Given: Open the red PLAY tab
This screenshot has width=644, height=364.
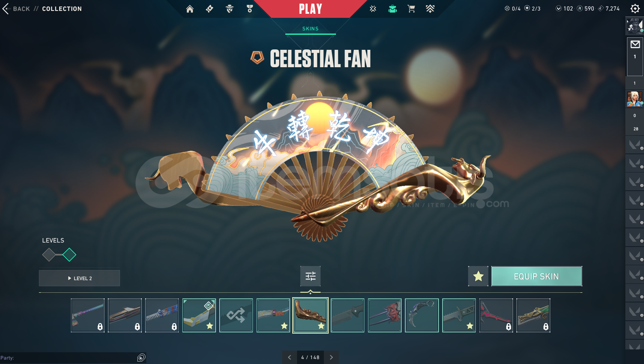Looking at the screenshot, I should pos(310,9).
